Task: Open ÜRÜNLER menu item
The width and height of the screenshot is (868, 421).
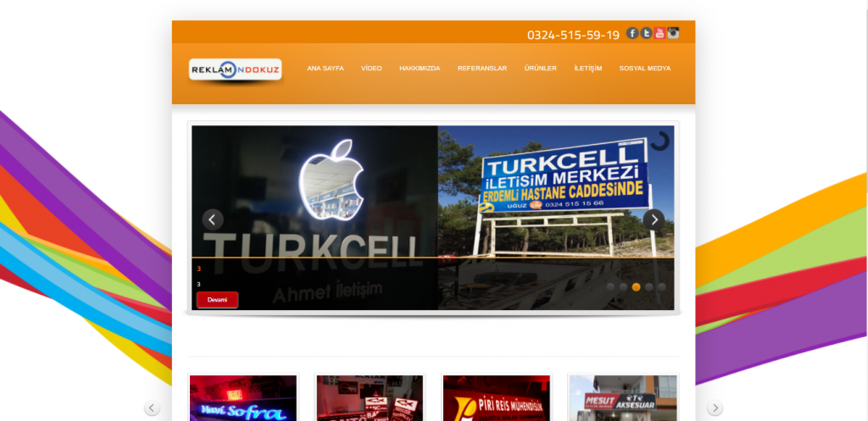Action: click(540, 69)
